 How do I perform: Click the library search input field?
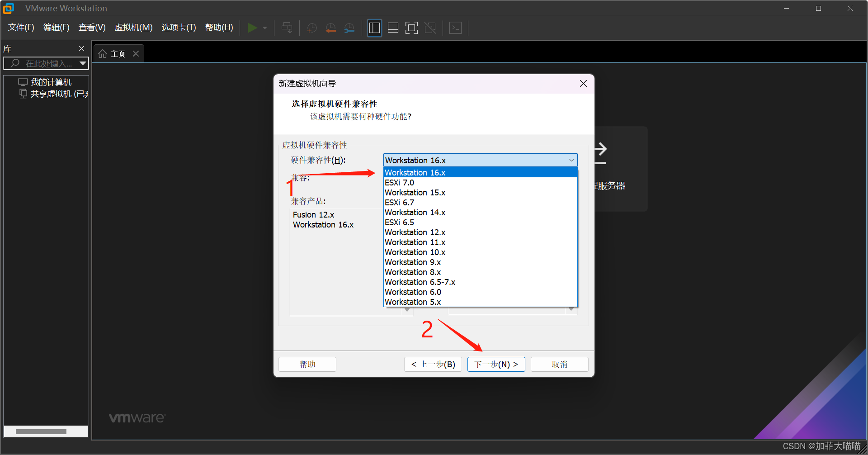click(46, 63)
